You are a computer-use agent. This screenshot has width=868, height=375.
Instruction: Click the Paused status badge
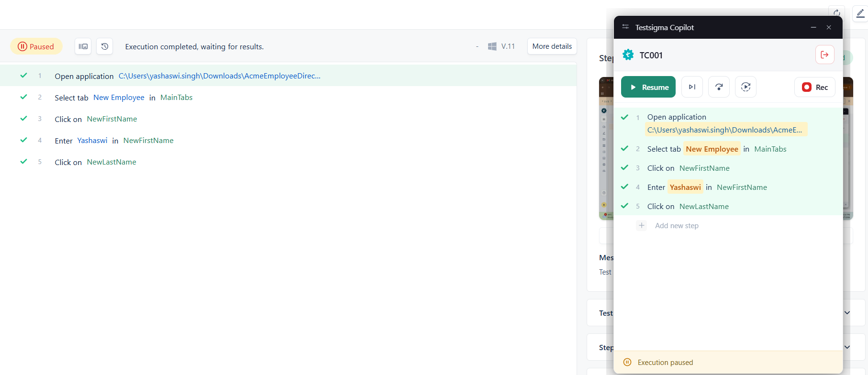click(x=36, y=46)
